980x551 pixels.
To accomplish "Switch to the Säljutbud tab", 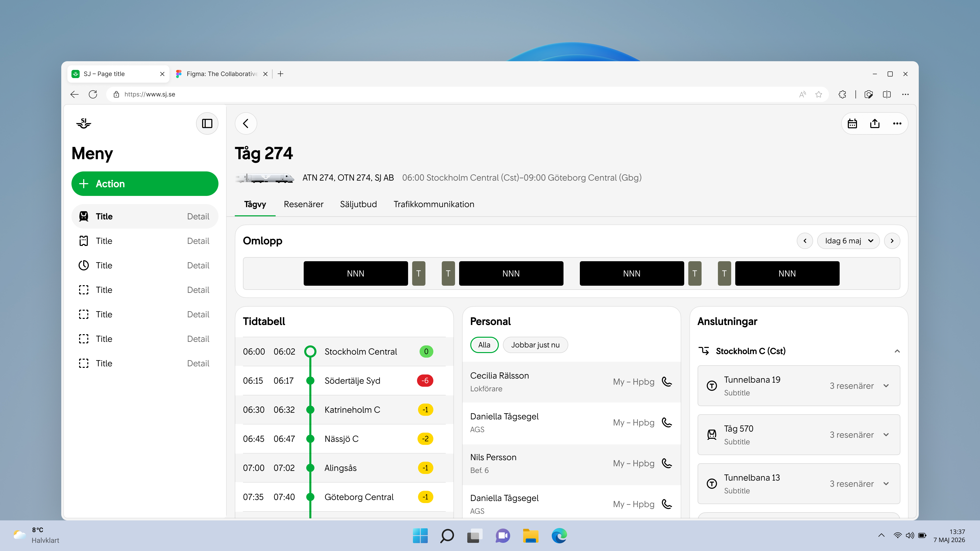I will [x=358, y=204].
